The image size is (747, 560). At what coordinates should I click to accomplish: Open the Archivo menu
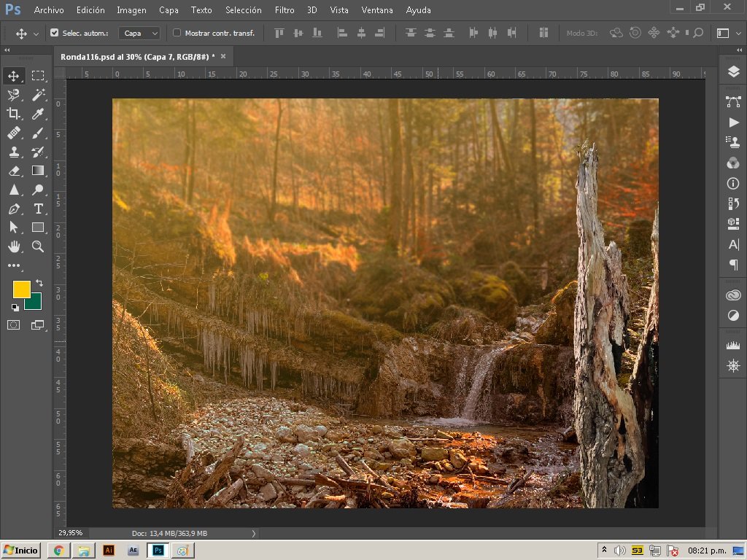pyautogui.click(x=49, y=10)
